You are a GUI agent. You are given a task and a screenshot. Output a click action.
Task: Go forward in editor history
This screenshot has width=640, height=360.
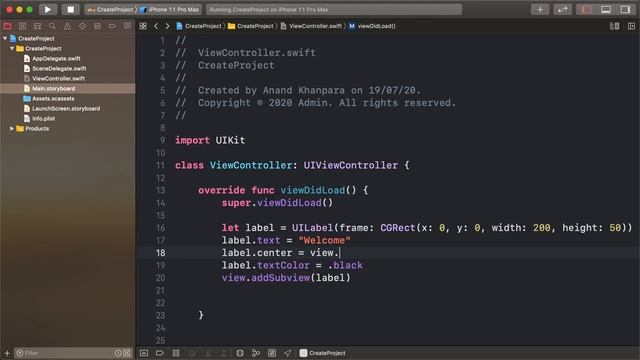tap(167, 26)
